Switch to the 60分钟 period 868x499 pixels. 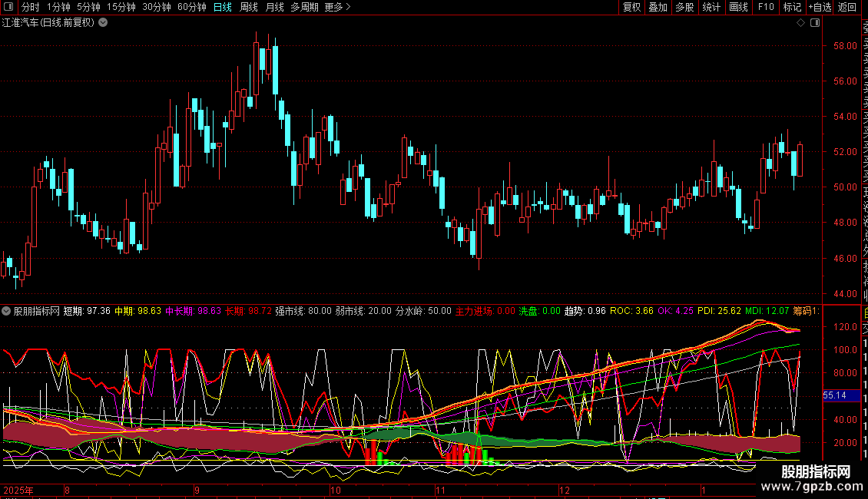pos(191,8)
